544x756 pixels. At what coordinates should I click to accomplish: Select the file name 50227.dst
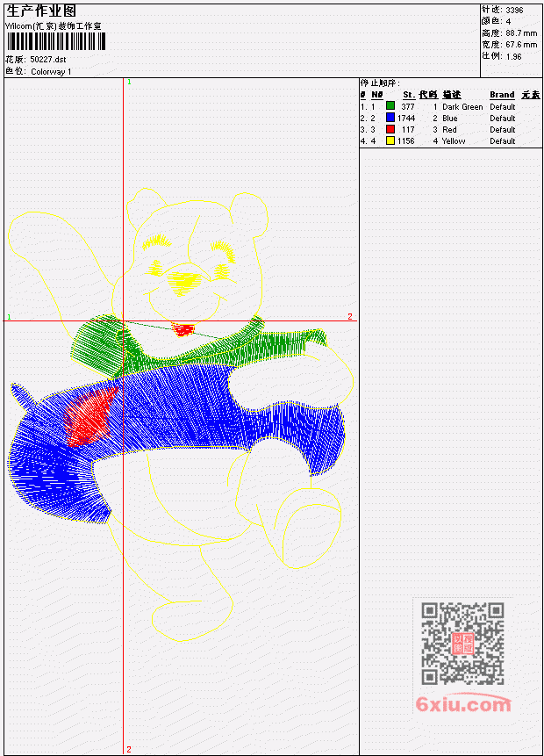point(48,60)
